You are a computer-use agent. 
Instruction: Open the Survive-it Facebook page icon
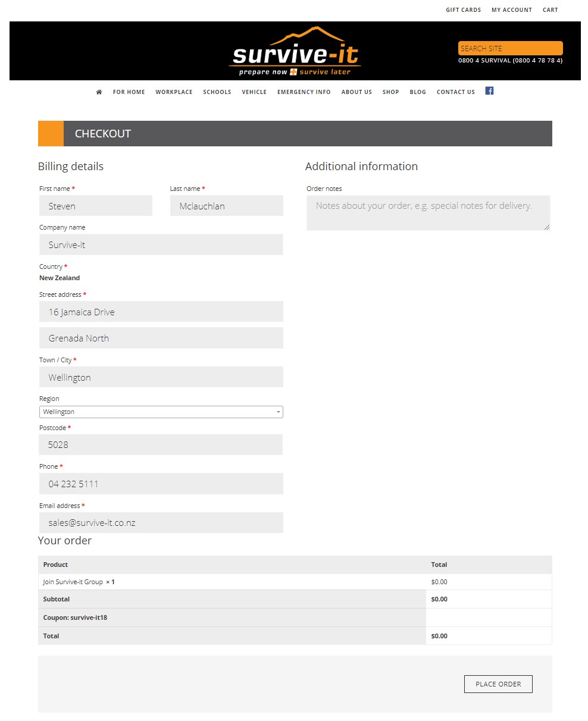coord(489,91)
